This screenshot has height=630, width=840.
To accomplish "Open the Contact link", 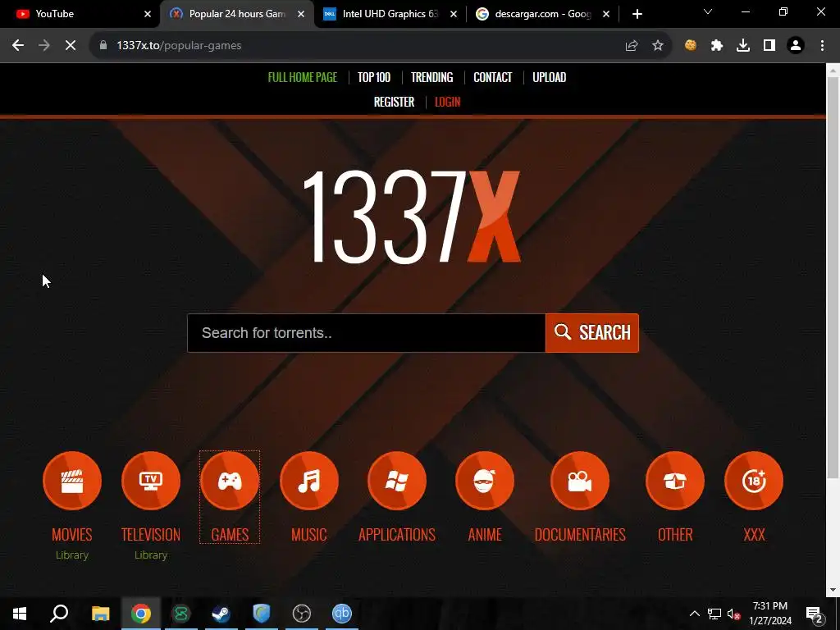I will tap(492, 77).
